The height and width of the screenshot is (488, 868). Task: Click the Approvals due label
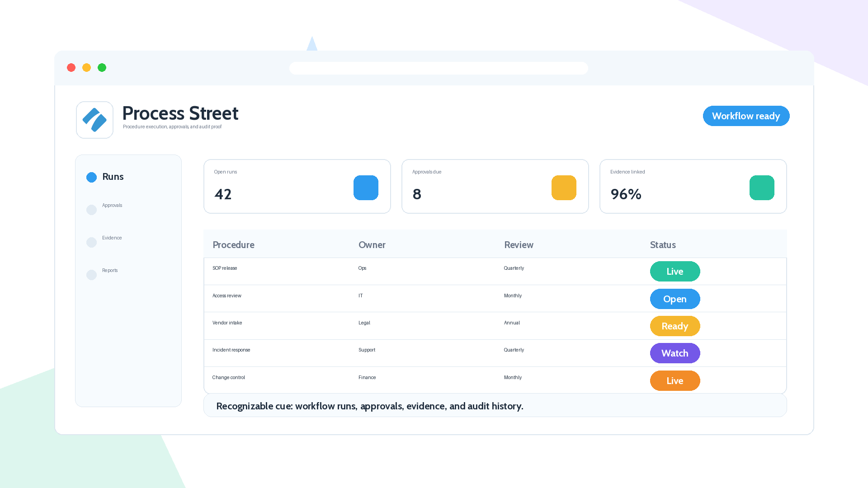[427, 172]
